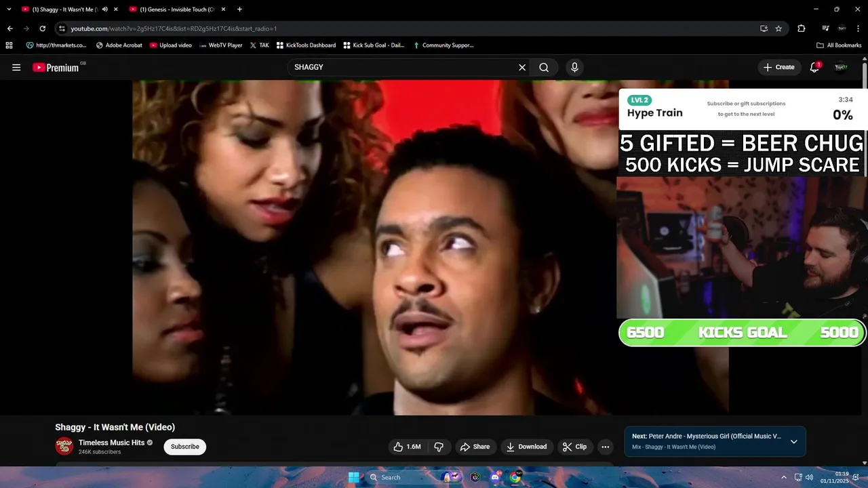Open the Upload video bookmark
868x488 pixels.
(171, 45)
